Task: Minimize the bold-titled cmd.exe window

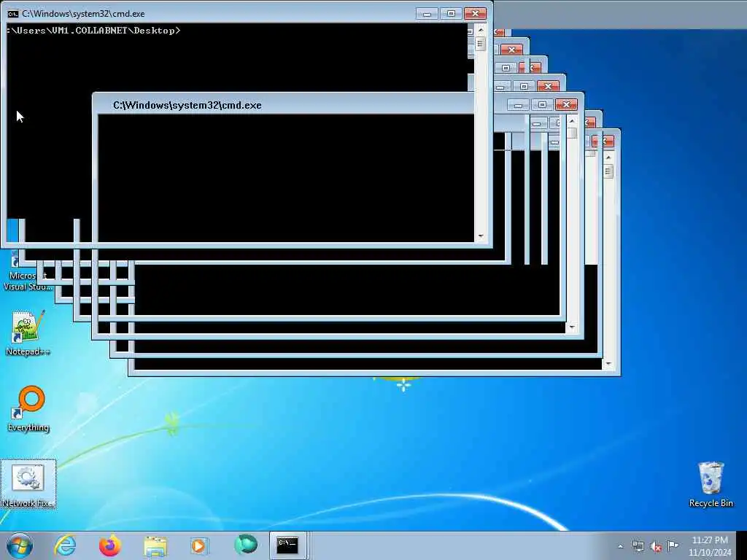Action: coord(519,105)
